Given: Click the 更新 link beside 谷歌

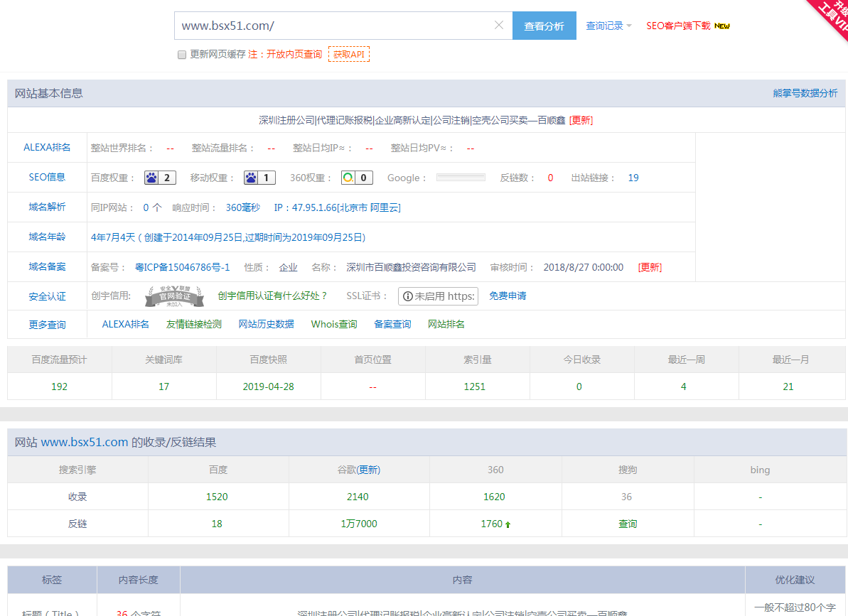Looking at the screenshot, I should [369, 470].
